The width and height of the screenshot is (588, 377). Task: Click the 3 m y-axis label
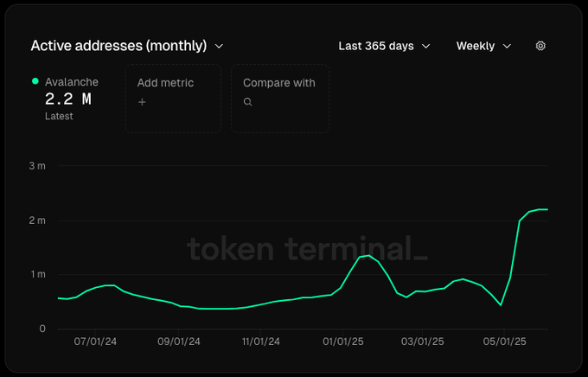pyautogui.click(x=37, y=166)
